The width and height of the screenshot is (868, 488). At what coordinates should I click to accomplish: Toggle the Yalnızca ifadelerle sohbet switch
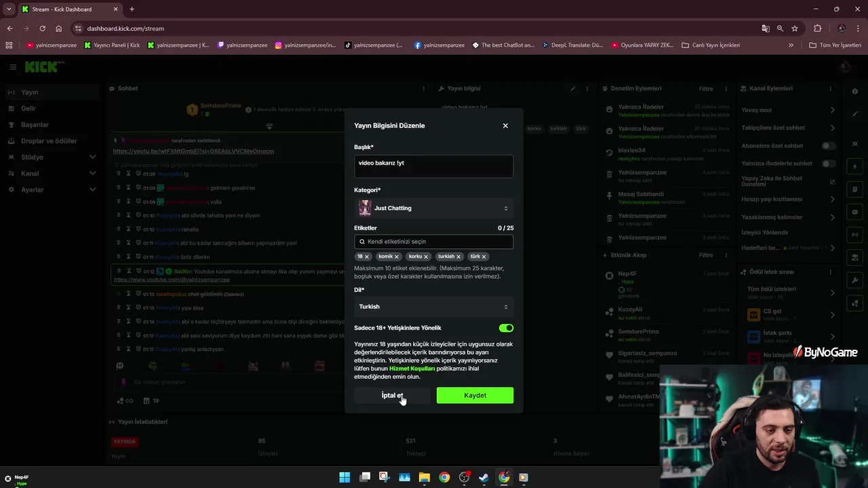828,163
